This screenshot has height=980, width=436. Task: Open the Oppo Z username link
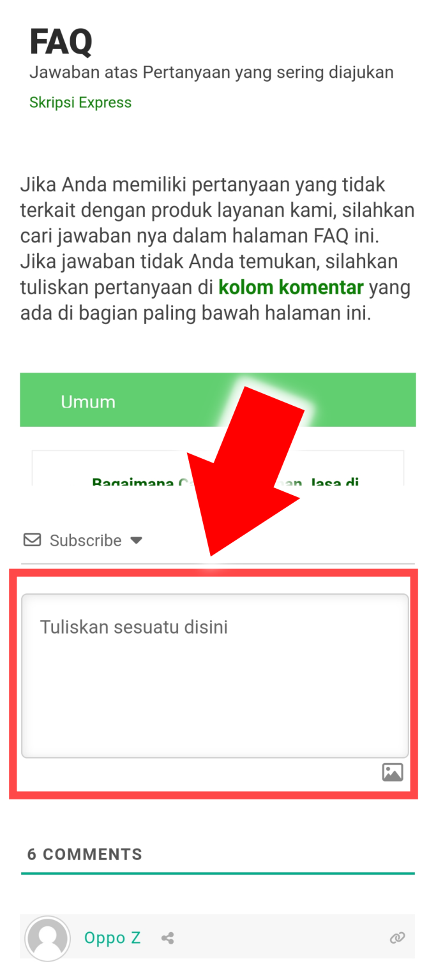[x=112, y=938]
